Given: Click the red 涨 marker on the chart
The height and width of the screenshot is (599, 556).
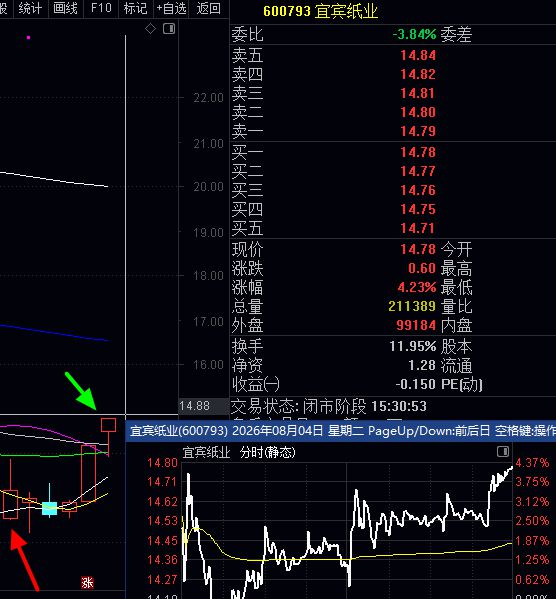Looking at the screenshot, I should click(87, 582).
